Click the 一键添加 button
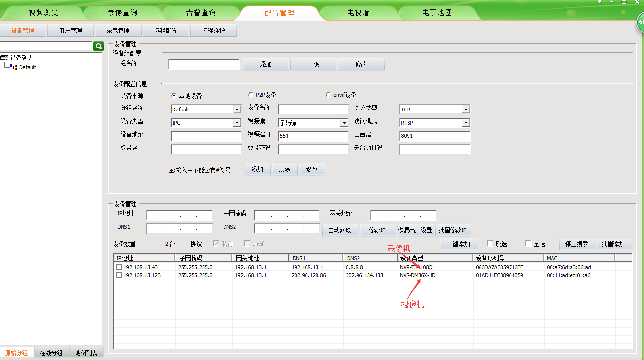 coord(458,244)
